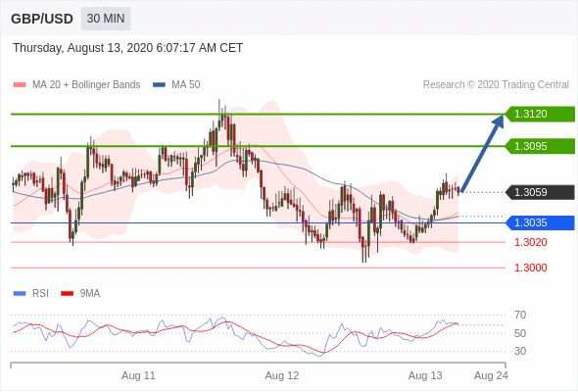
Task: Click the RSI 30 axis value
Action: (x=520, y=351)
